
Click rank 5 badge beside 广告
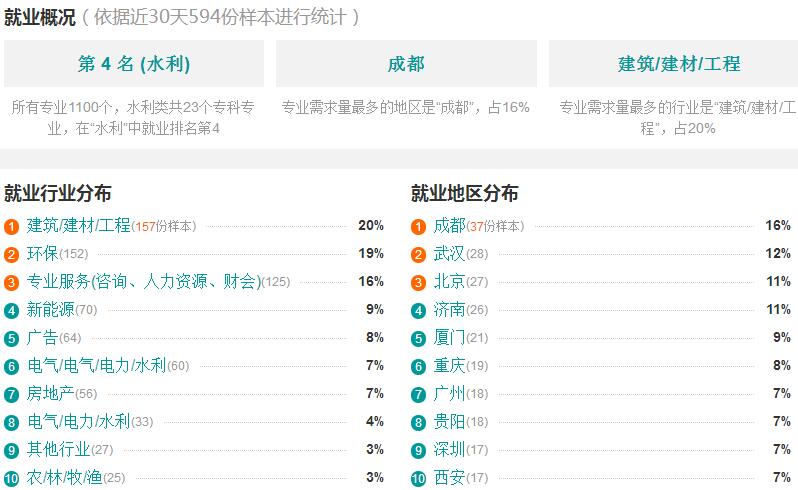[x=11, y=338]
